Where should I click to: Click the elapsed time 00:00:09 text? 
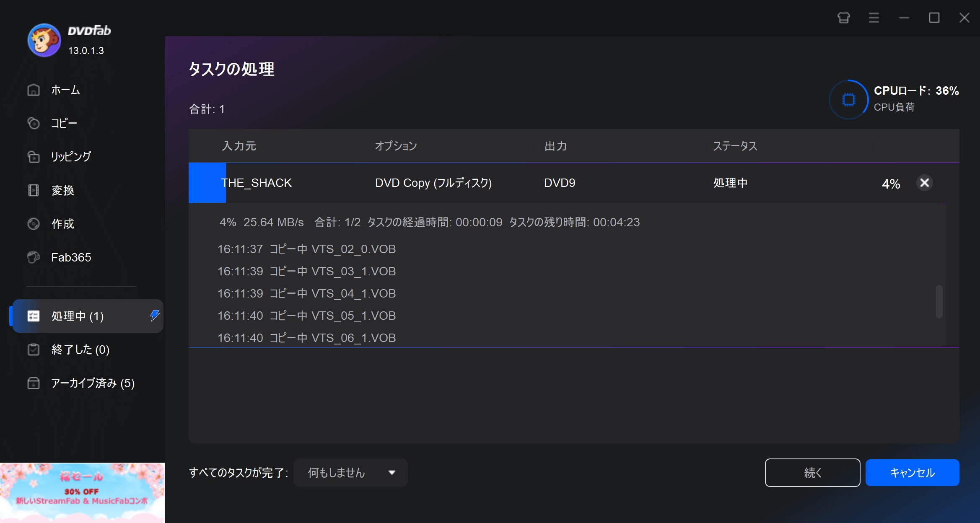tap(479, 222)
